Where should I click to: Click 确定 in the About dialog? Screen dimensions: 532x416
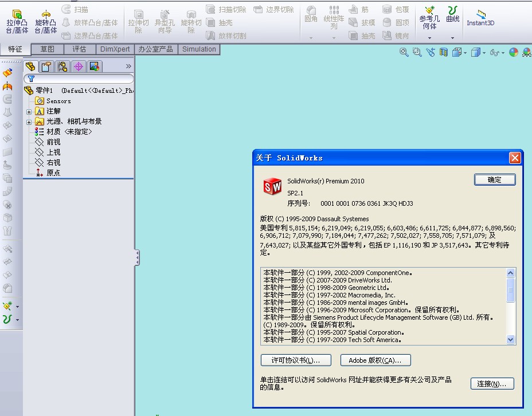click(495, 180)
